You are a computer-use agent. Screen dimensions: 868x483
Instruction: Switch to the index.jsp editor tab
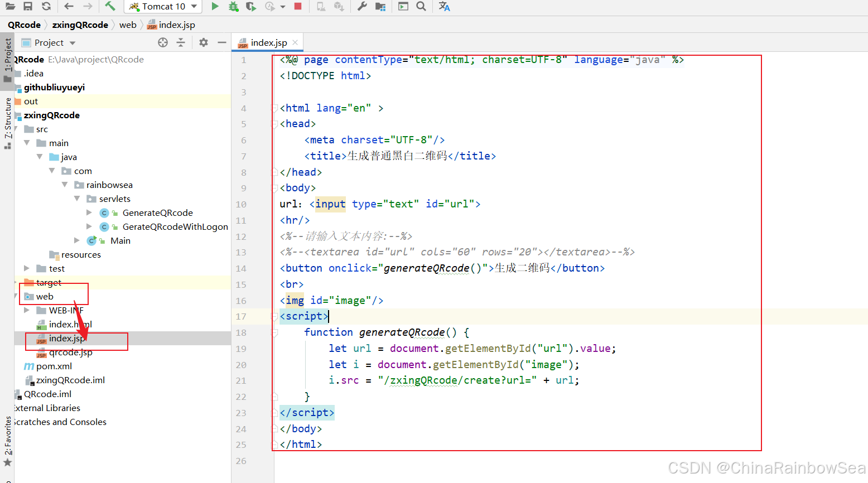(x=268, y=42)
